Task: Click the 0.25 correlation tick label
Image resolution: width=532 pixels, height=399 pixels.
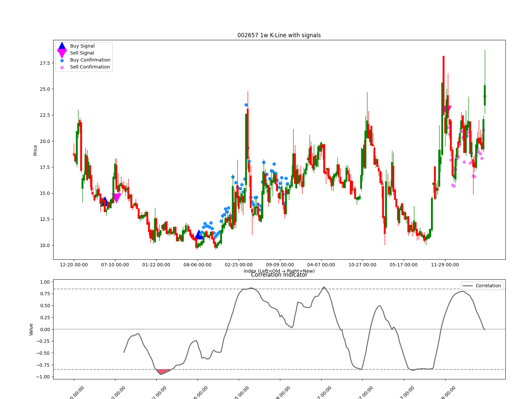Action: 45,318
